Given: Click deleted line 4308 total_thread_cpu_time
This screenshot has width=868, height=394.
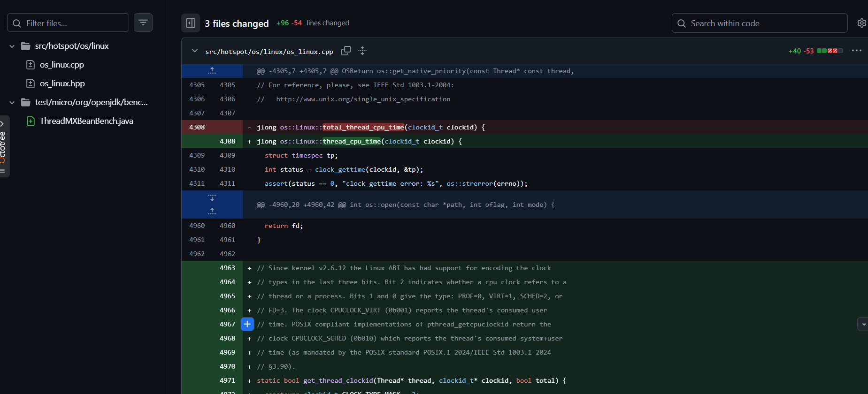Looking at the screenshot, I should 525,127.
